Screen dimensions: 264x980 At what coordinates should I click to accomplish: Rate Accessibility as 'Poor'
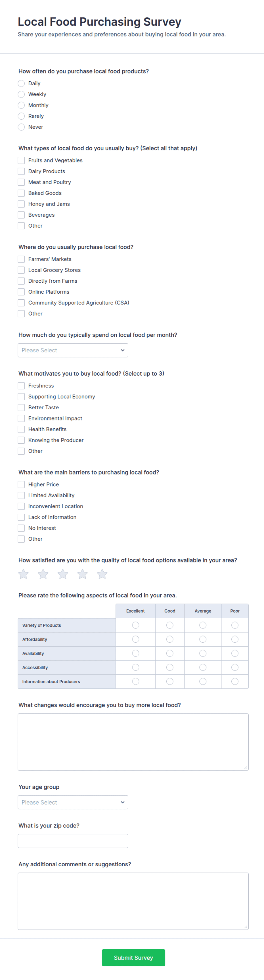click(235, 667)
